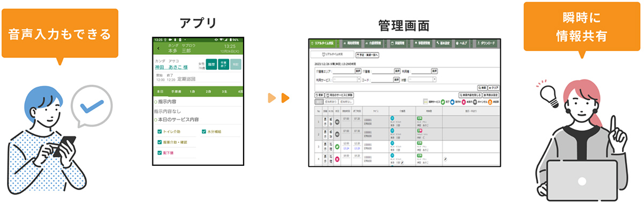Click red not-done status icon in row 4
Screen dimensions: 644x204
[337, 159]
